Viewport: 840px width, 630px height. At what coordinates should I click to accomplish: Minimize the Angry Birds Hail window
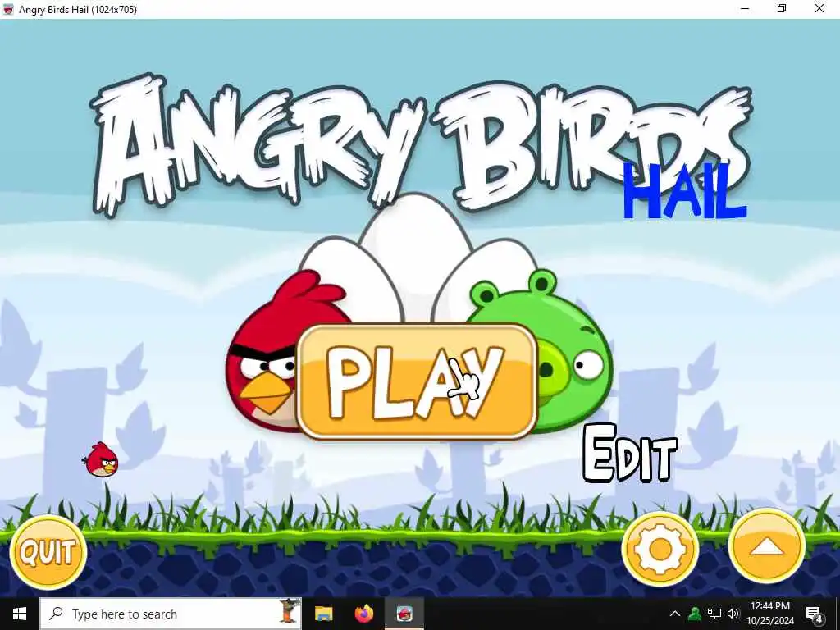pos(745,8)
